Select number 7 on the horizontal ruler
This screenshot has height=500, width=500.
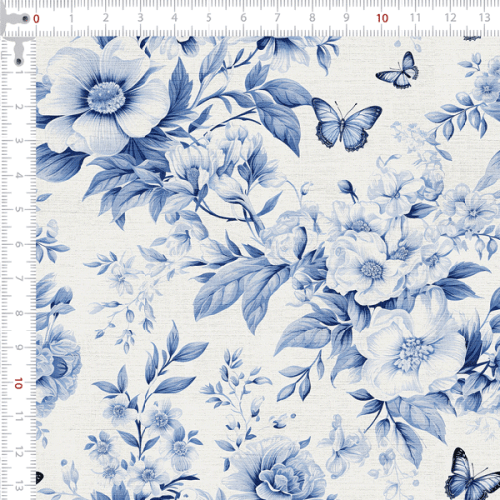(277, 18)
